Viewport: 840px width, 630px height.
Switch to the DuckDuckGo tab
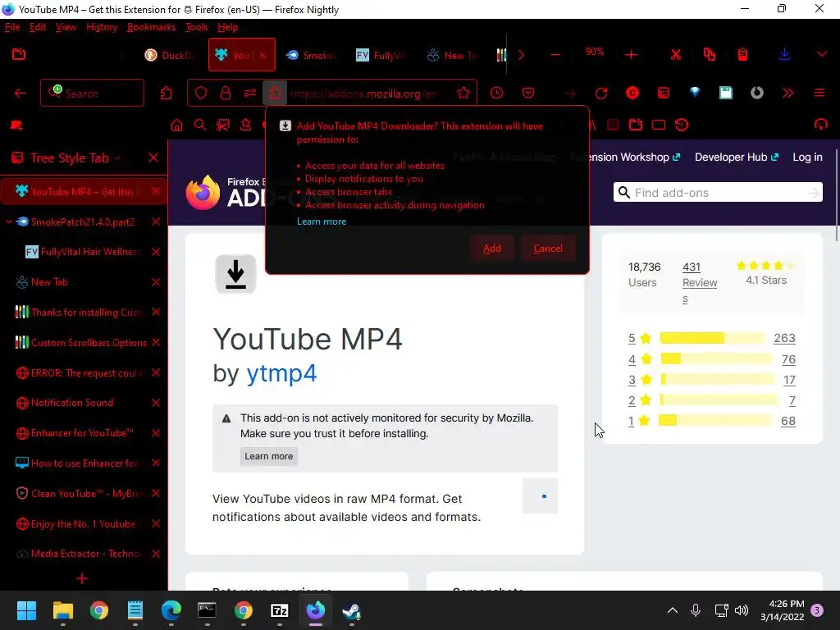pyautogui.click(x=169, y=55)
